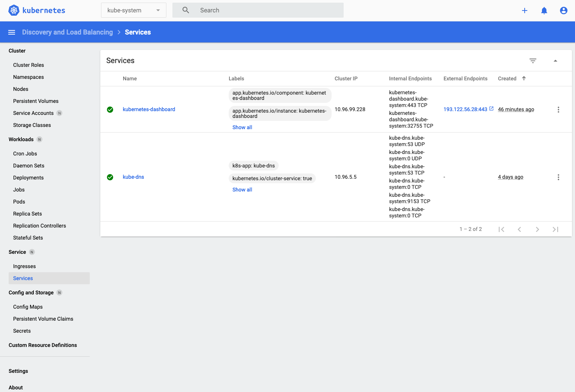Open Service Accounts in sidebar
The width and height of the screenshot is (575, 392).
point(33,113)
